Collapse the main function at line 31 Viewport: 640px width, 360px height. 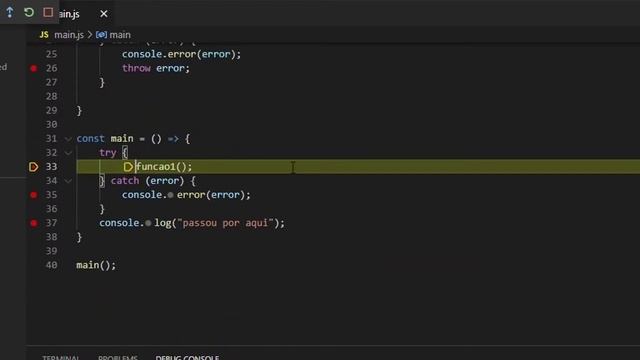(68, 139)
